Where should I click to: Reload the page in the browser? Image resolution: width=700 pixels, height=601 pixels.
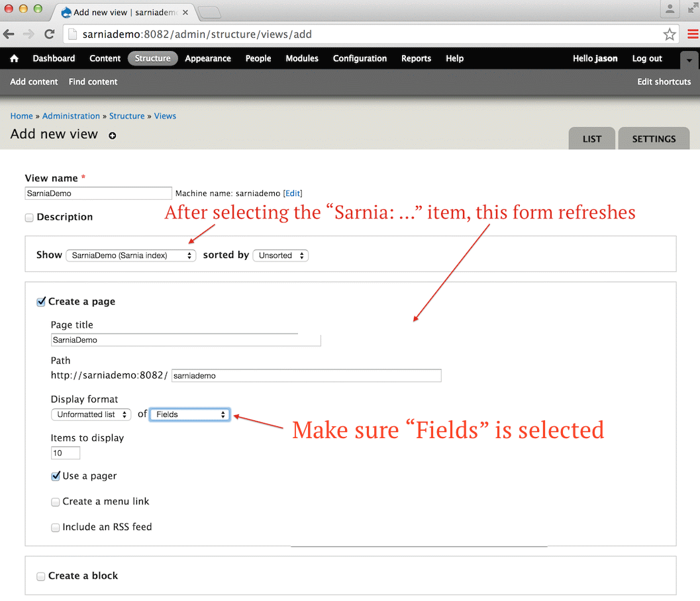(x=49, y=34)
